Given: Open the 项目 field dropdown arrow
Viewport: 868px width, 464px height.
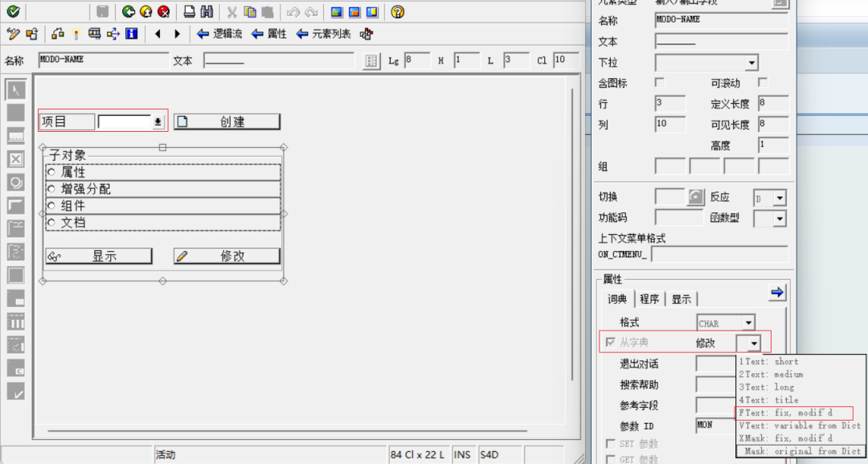Looking at the screenshot, I should (158, 121).
